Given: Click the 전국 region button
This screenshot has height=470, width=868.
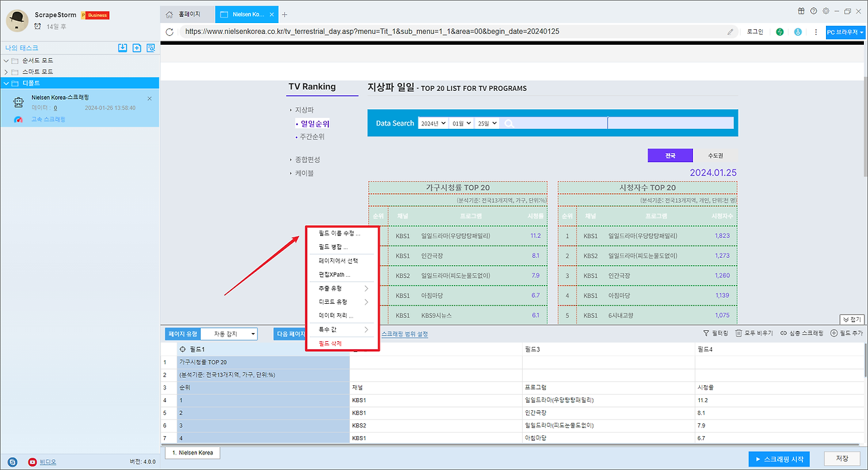Looking at the screenshot, I should coord(670,155).
